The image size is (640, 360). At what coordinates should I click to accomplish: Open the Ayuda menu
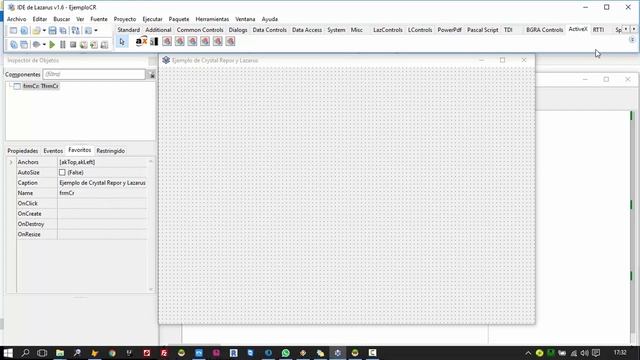[270, 19]
